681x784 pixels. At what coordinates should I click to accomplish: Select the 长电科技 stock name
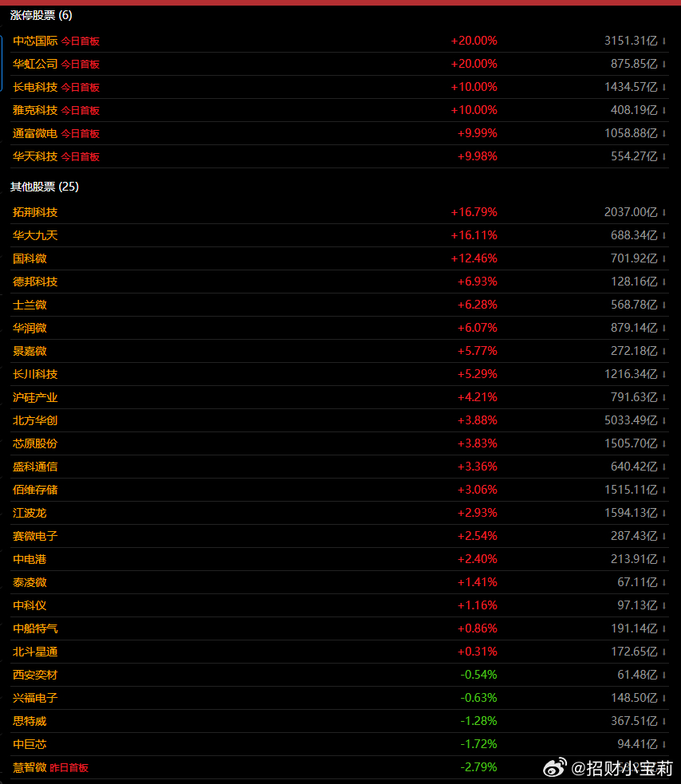coord(35,87)
